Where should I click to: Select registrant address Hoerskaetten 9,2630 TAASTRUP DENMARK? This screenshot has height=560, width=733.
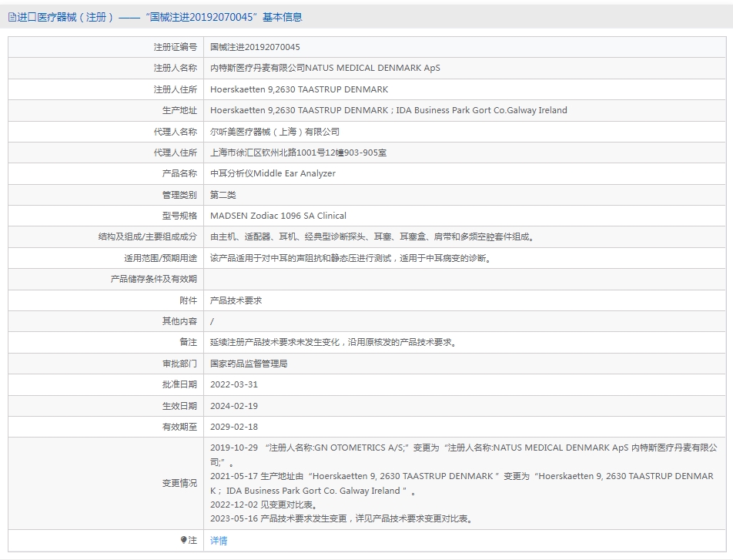tap(300, 89)
